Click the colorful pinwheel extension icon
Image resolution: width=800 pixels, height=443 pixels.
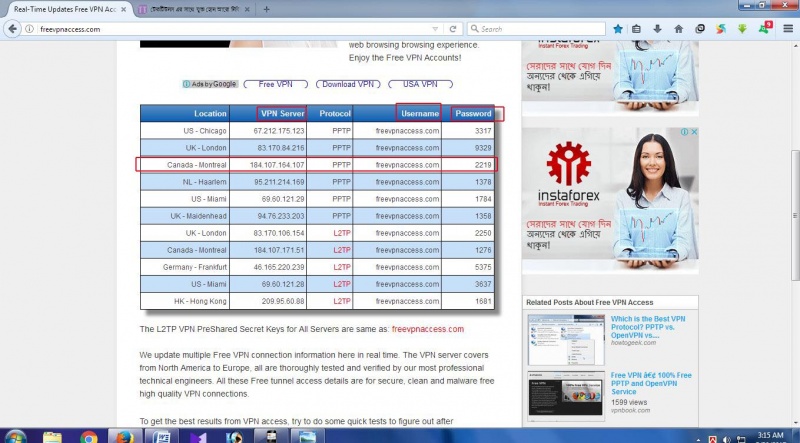721,29
